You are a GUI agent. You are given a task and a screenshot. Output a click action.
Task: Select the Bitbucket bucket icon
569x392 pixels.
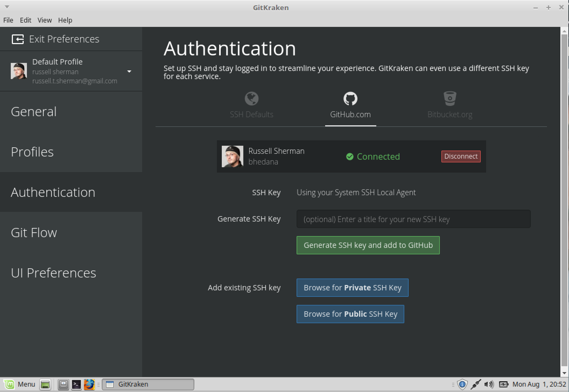tap(450, 98)
